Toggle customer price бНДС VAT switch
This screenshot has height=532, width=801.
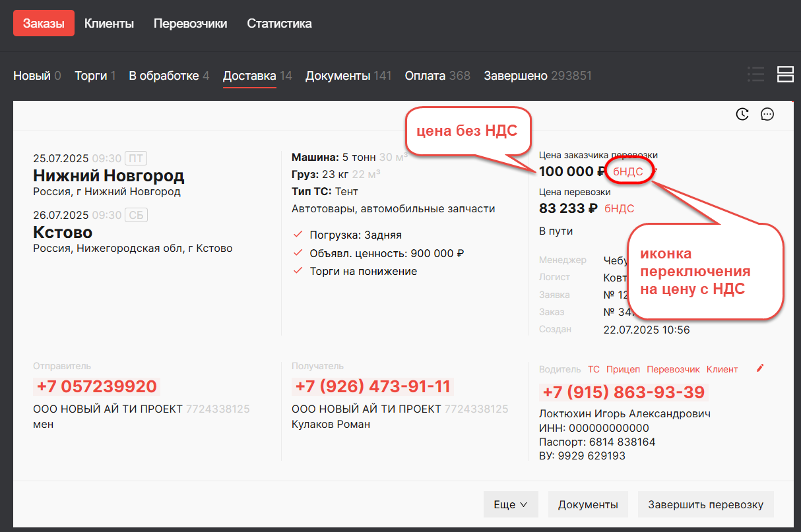(628, 171)
